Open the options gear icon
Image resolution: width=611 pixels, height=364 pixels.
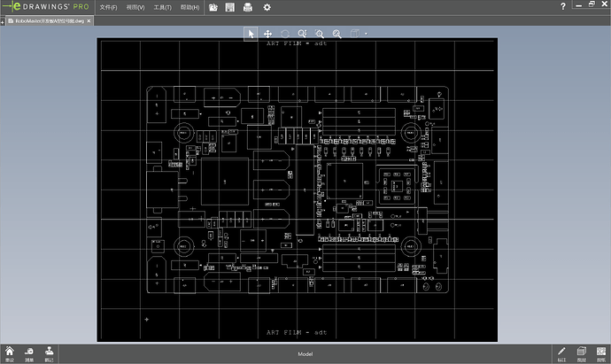267,7
